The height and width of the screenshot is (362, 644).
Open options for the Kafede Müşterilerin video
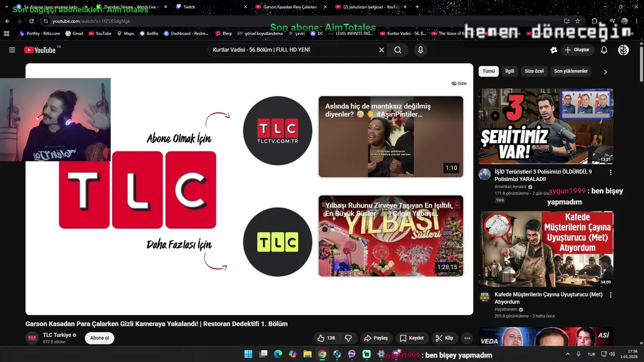611,295
